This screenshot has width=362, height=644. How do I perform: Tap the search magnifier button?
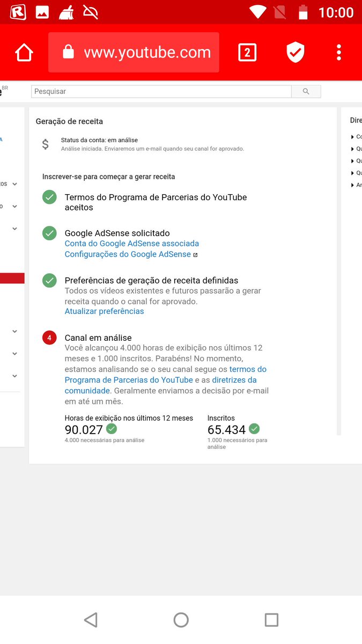tap(306, 91)
